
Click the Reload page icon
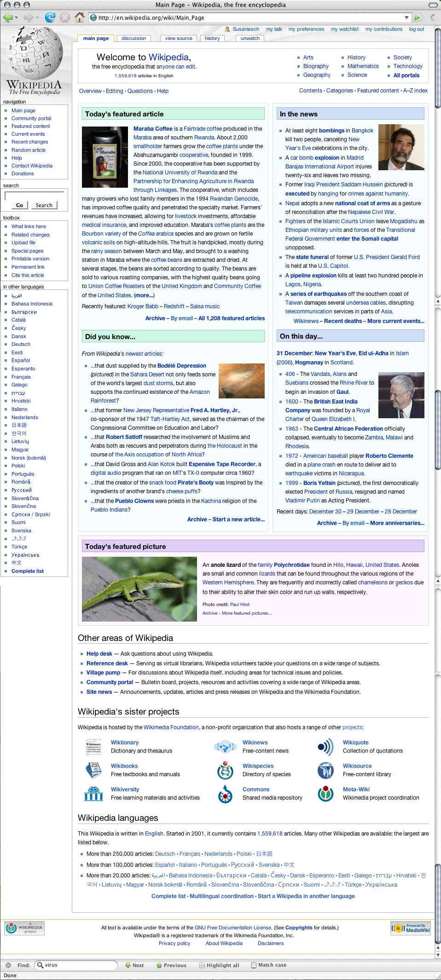click(50, 17)
